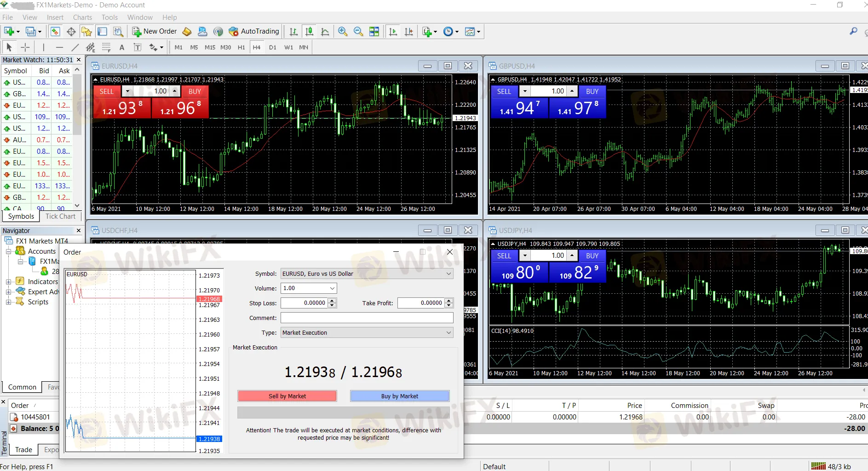
Task: Open the Charts menu
Action: 82,17
